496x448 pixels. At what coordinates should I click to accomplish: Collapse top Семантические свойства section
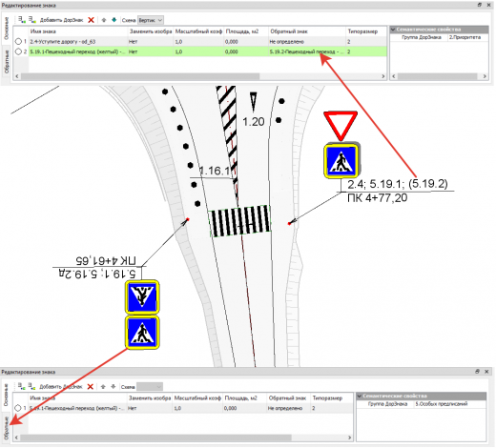(x=393, y=30)
